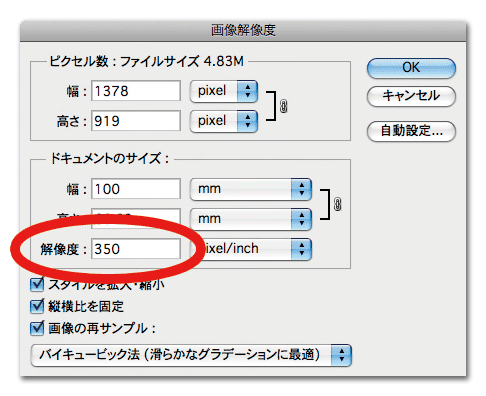The width and height of the screenshot is (486, 396).
Task: Click the pixel dimensions chain link icon
Action: [x=283, y=106]
